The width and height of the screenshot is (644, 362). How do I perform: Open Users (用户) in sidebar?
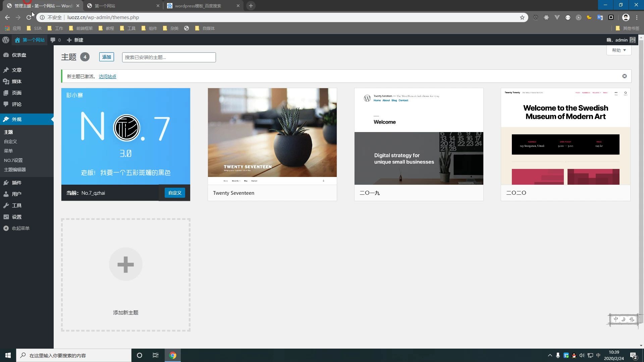pos(16,194)
